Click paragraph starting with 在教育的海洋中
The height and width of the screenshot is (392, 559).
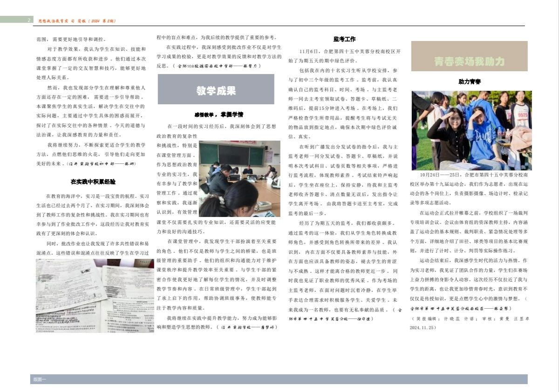point(93,215)
